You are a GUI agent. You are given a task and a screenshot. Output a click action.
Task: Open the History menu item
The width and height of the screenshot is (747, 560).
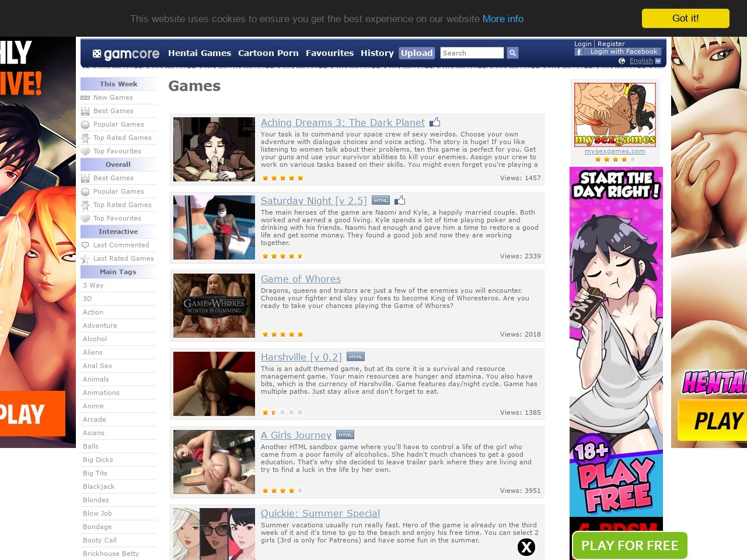click(x=377, y=53)
